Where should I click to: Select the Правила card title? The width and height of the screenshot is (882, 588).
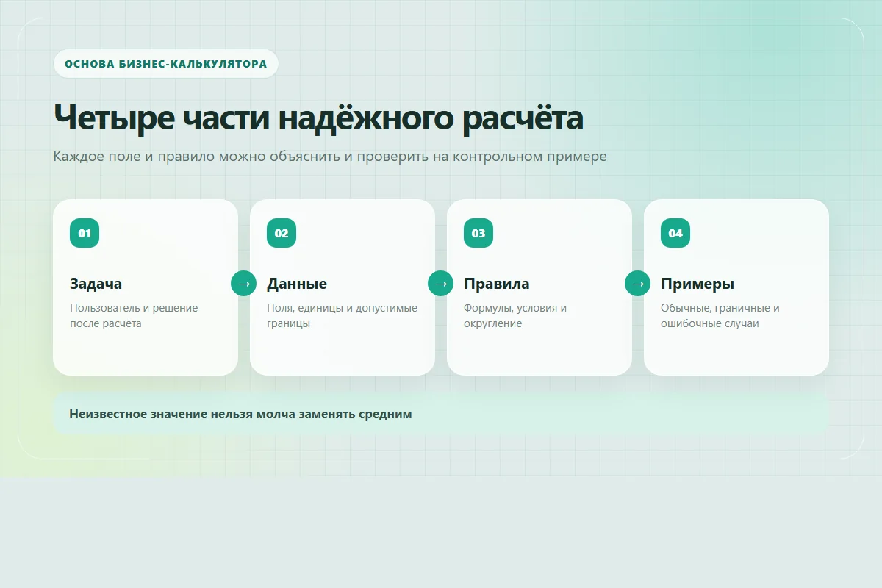[497, 284]
